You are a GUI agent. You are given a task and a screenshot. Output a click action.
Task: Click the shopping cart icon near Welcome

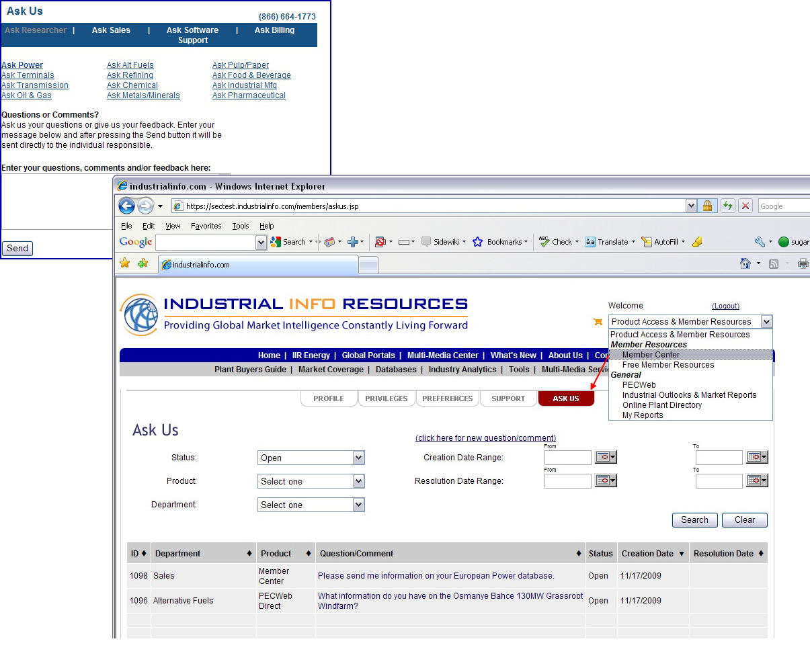tap(596, 322)
